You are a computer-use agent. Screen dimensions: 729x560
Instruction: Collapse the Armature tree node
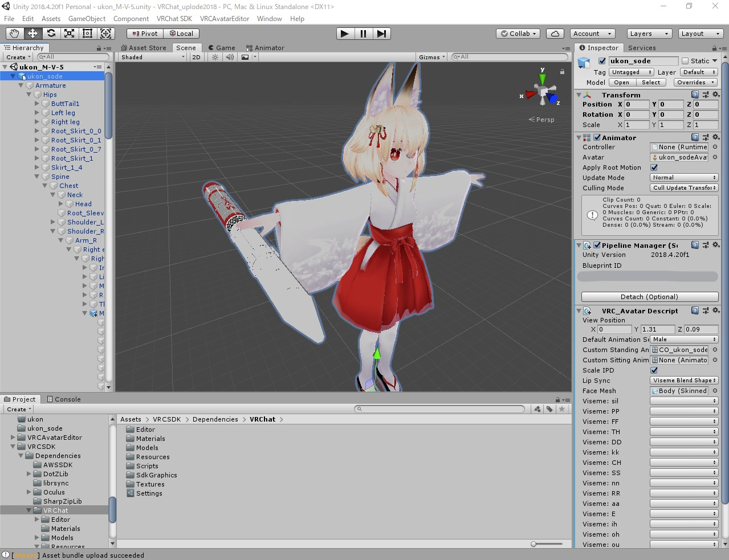point(21,85)
